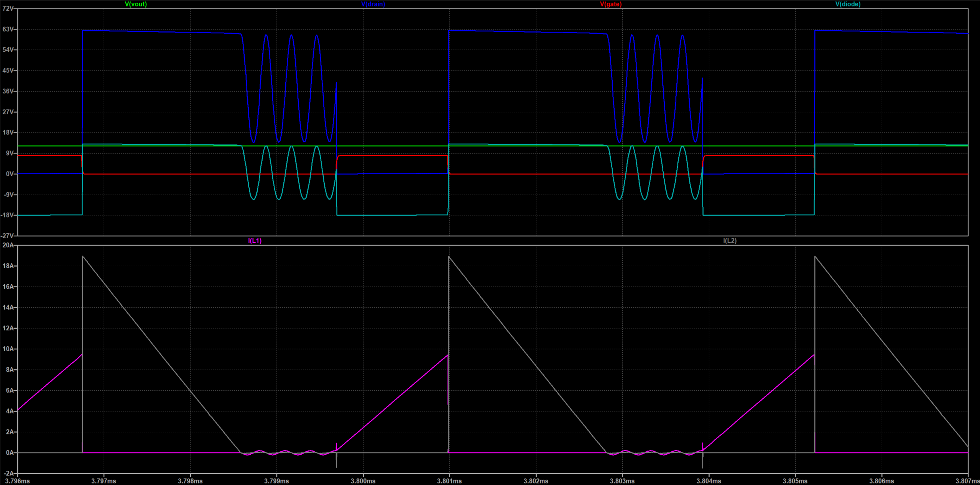Image resolution: width=980 pixels, height=485 pixels.
Task: Click the magenta I(L1) trace label
Action: click(255, 241)
